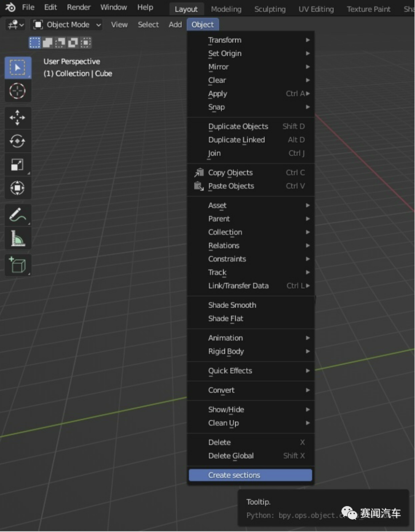
Task: Open the editor type dropdown
Action: [15, 25]
